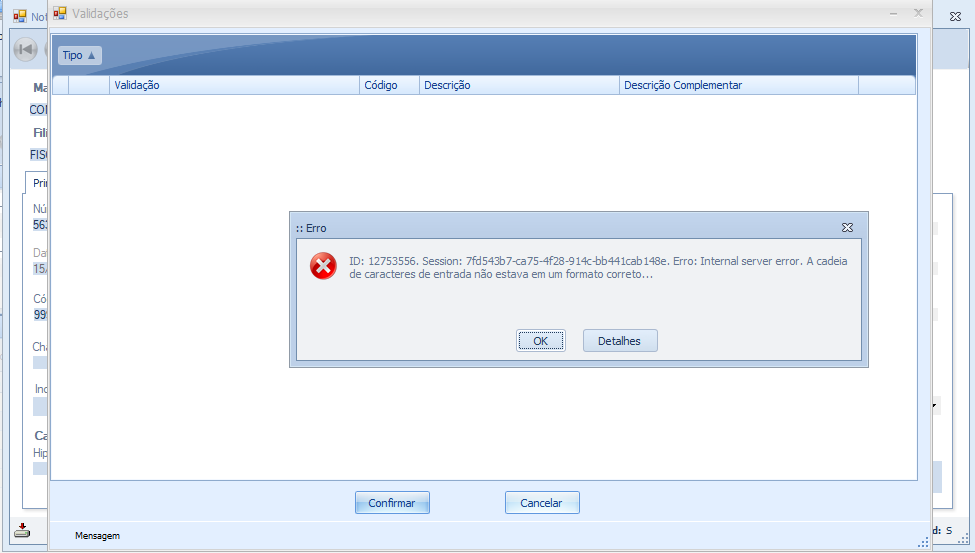Click the download tray icon bottom left
The height and width of the screenshot is (553, 975).
pos(22,531)
